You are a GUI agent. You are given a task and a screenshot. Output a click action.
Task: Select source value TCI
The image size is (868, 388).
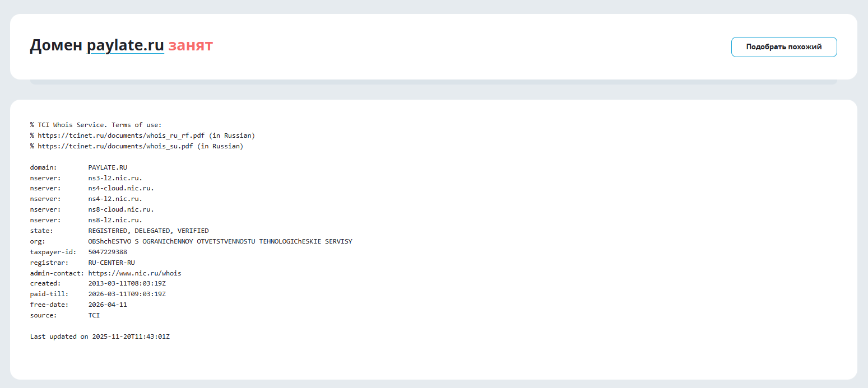pos(94,315)
